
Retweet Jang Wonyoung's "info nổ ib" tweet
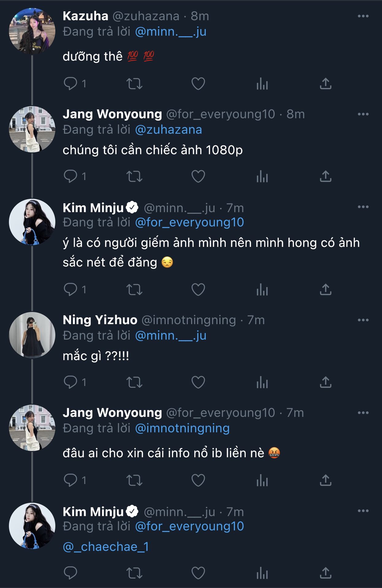tap(134, 480)
